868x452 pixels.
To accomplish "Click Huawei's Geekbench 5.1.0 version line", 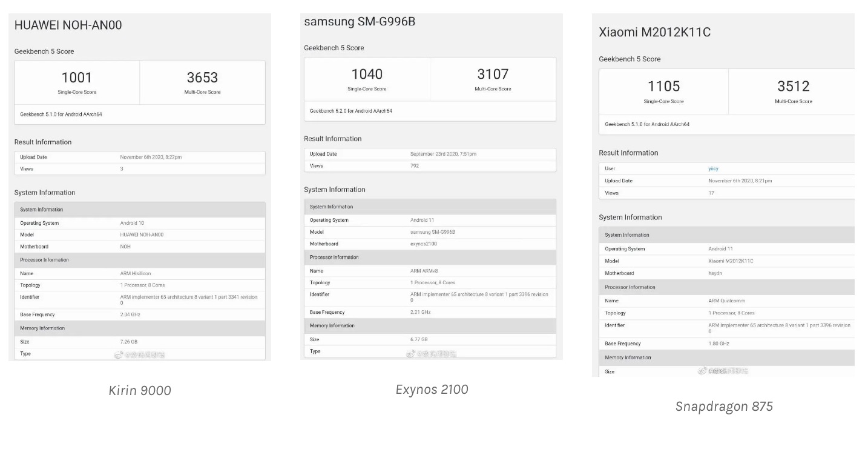I will pos(61,114).
